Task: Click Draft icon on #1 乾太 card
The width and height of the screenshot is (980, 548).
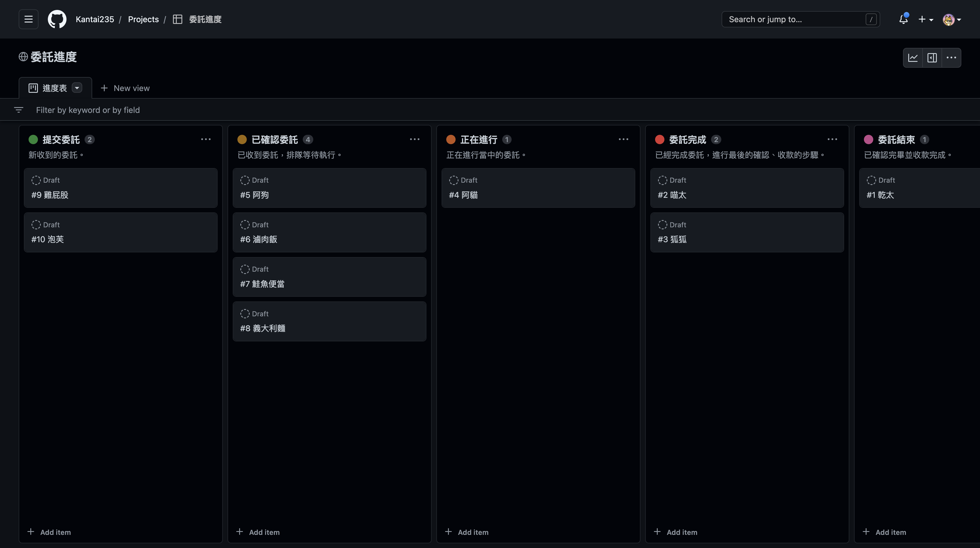Action: 871,180
